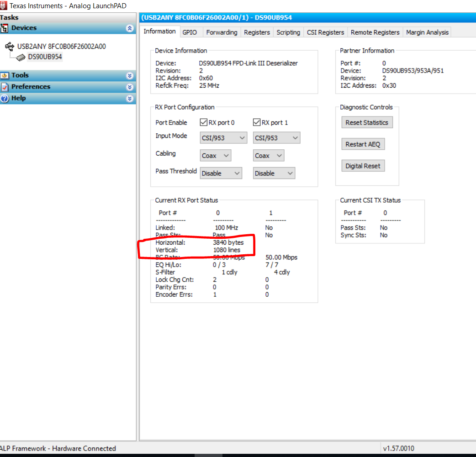The image size is (476, 457).
Task: Click the Help question mark icon
Action: click(5, 98)
